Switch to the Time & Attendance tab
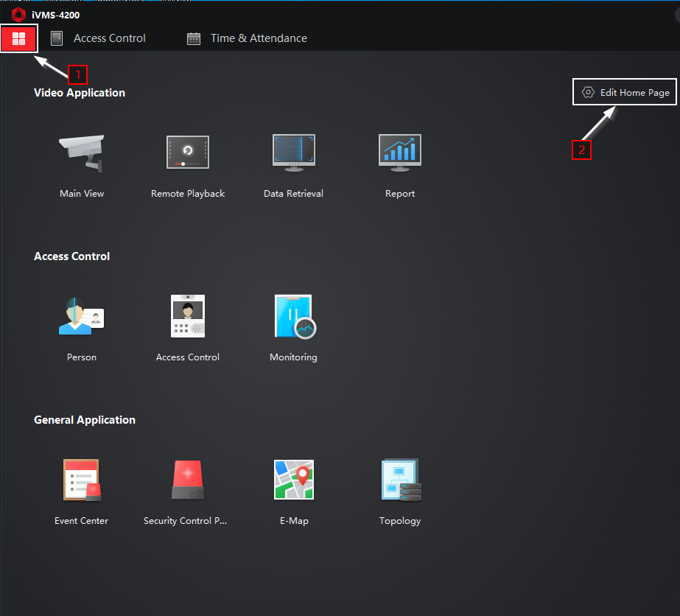Image resolution: width=680 pixels, height=616 pixels. (x=247, y=38)
